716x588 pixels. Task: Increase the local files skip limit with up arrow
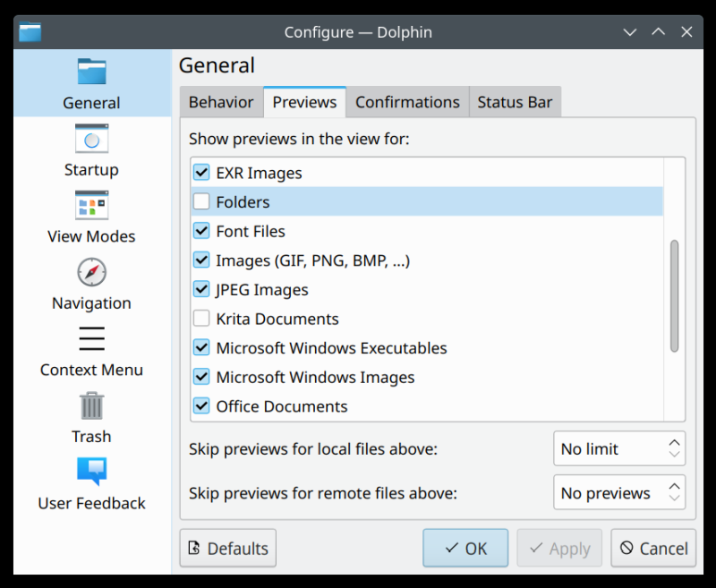tap(674, 443)
